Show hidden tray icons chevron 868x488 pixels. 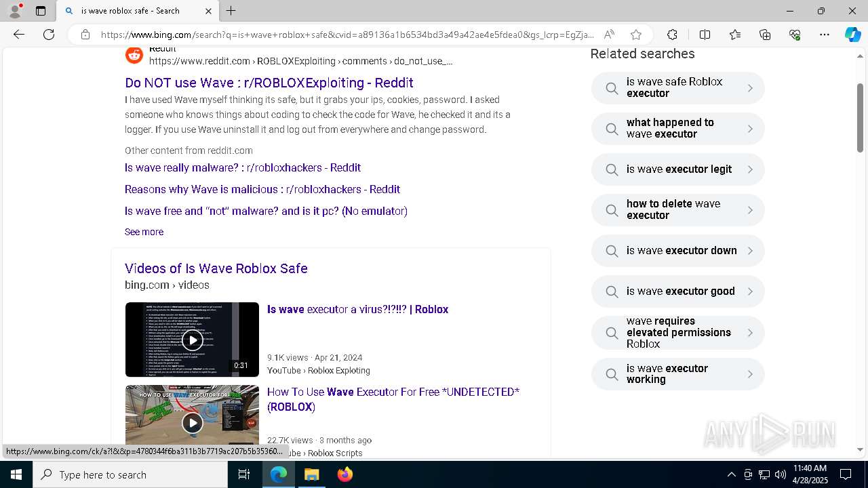(x=731, y=474)
